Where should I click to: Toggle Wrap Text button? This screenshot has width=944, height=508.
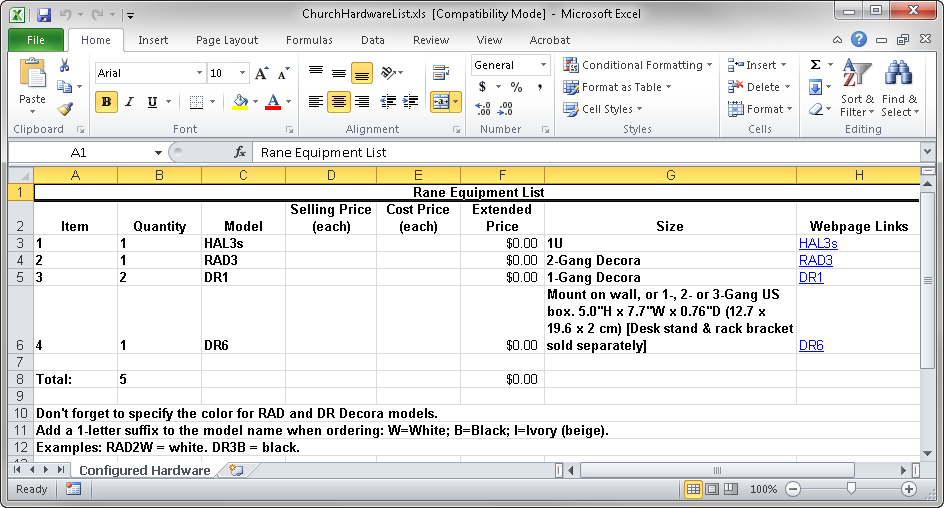[441, 73]
